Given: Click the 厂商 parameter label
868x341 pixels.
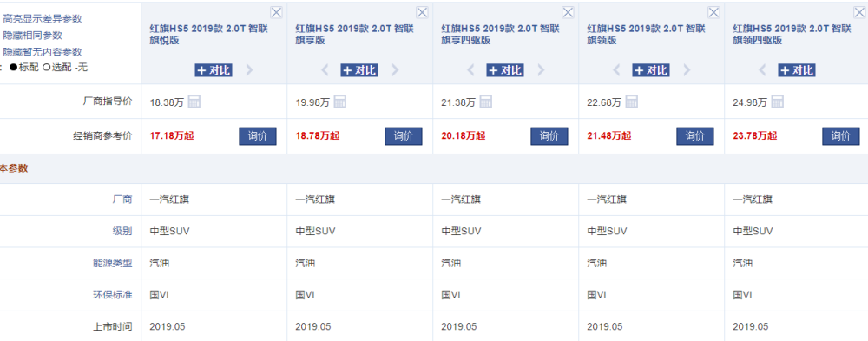Looking at the screenshot, I should point(123,200).
